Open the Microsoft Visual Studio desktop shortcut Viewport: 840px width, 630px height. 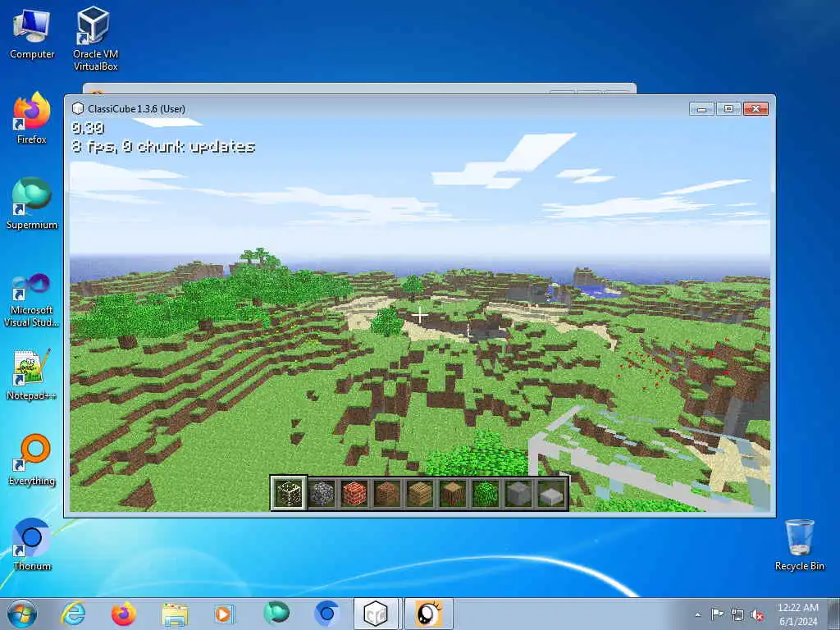pos(32,300)
